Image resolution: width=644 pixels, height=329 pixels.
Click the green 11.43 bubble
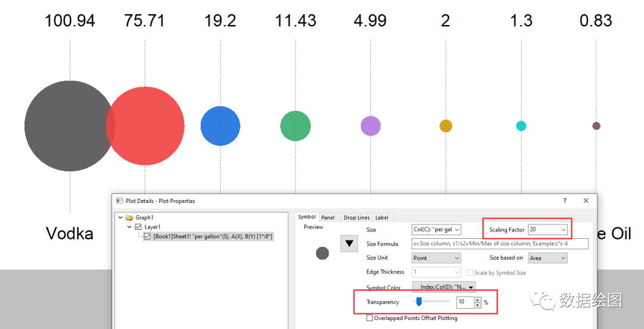pos(295,126)
